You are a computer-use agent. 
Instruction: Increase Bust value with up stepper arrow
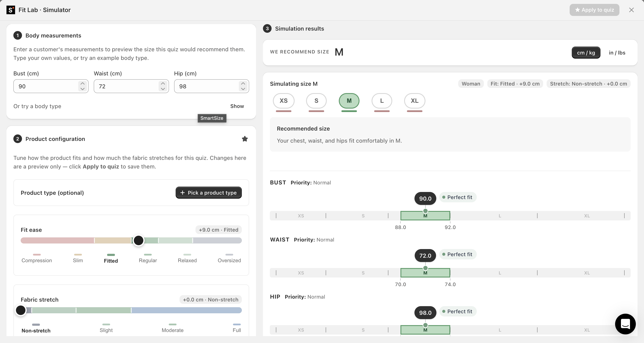tap(83, 84)
